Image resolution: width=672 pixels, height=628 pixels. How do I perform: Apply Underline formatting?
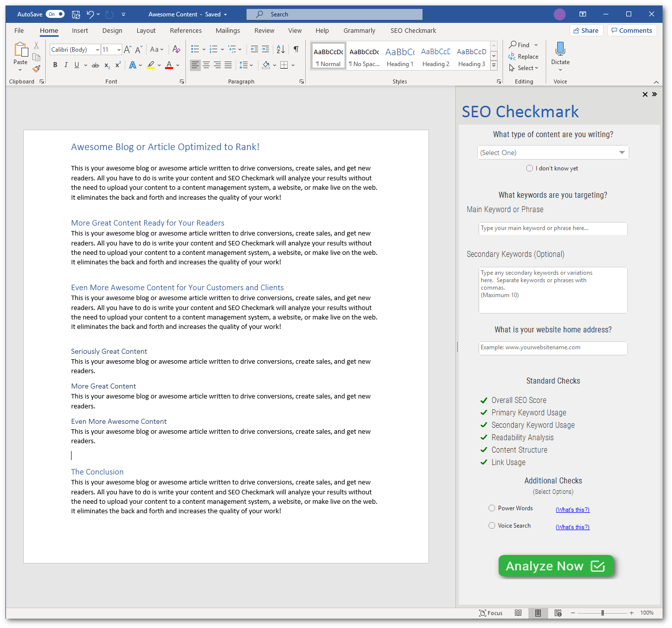pyautogui.click(x=77, y=65)
